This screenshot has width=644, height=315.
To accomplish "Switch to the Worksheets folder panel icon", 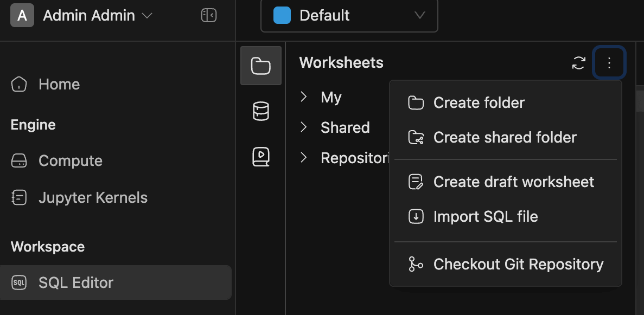I will (x=261, y=66).
